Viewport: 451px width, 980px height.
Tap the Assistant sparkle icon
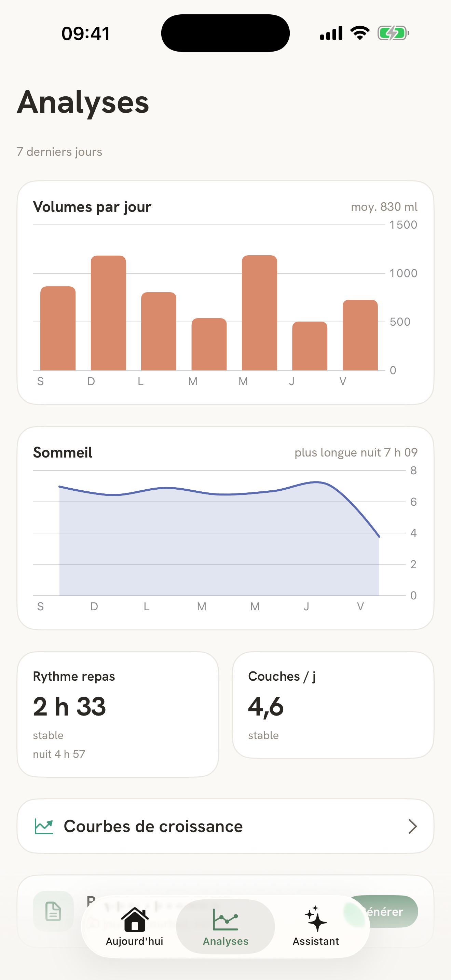tap(316, 919)
